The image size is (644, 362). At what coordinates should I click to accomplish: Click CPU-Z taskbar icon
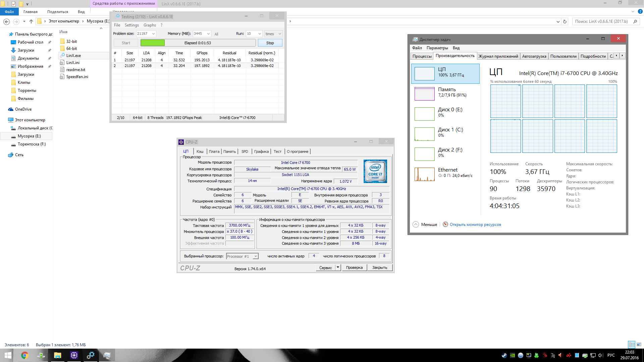pos(74,355)
